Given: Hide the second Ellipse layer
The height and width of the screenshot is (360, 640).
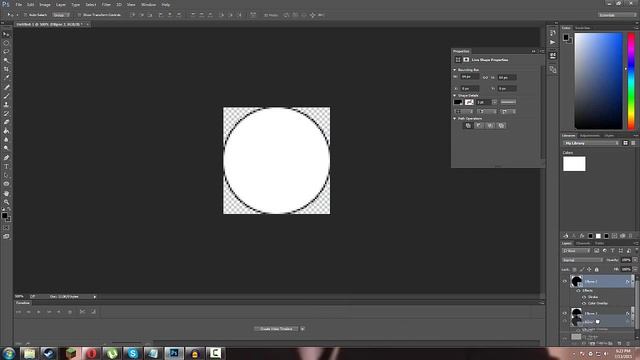Looking at the screenshot, I should (x=565, y=313).
